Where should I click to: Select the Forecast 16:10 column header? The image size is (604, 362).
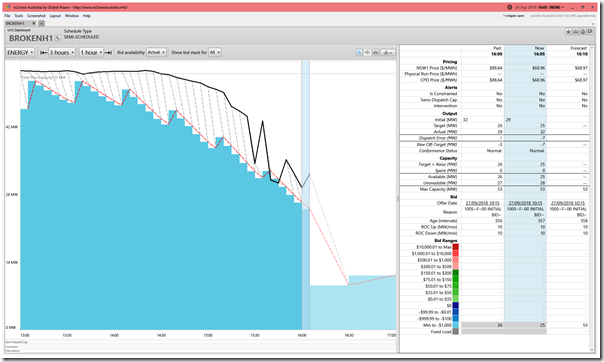click(x=568, y=51)
